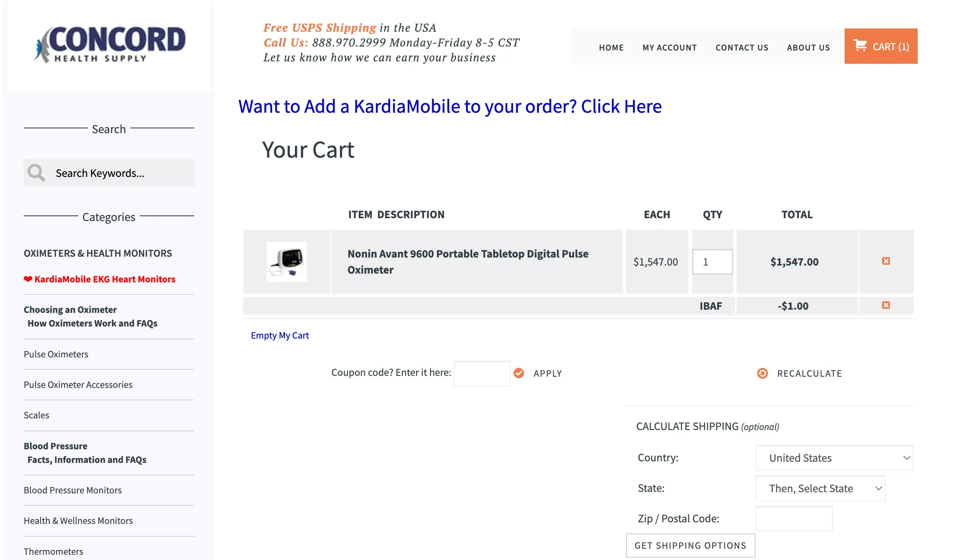The image size is (959, 560).
Task: Click the Concord Health Supply logo
Action: pos(109,45)
